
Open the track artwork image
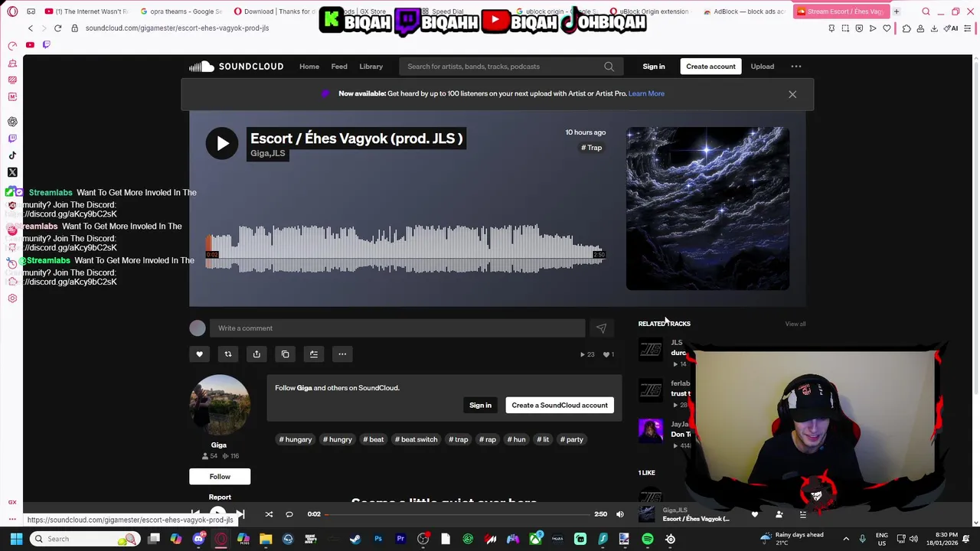(707, 209)
